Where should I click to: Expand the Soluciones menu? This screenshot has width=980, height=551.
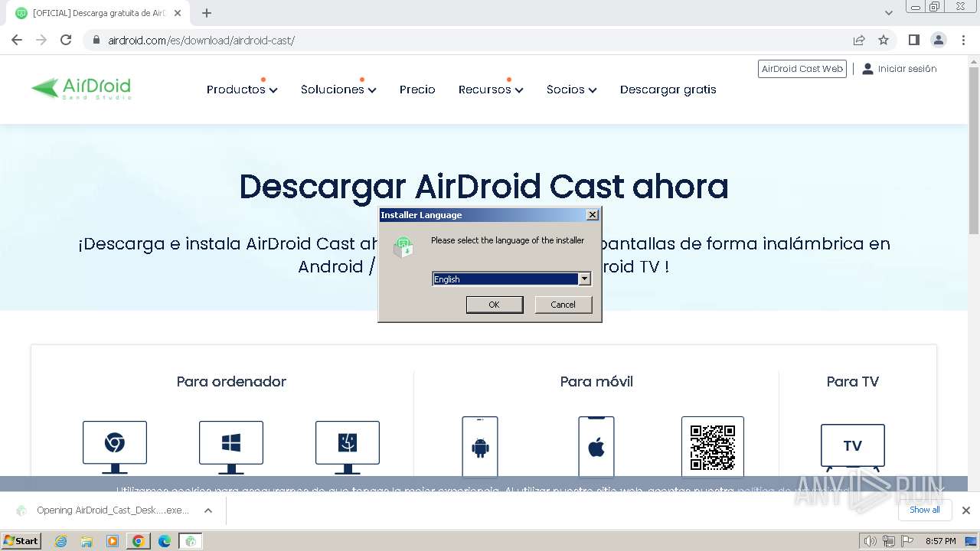click(338, 90)
